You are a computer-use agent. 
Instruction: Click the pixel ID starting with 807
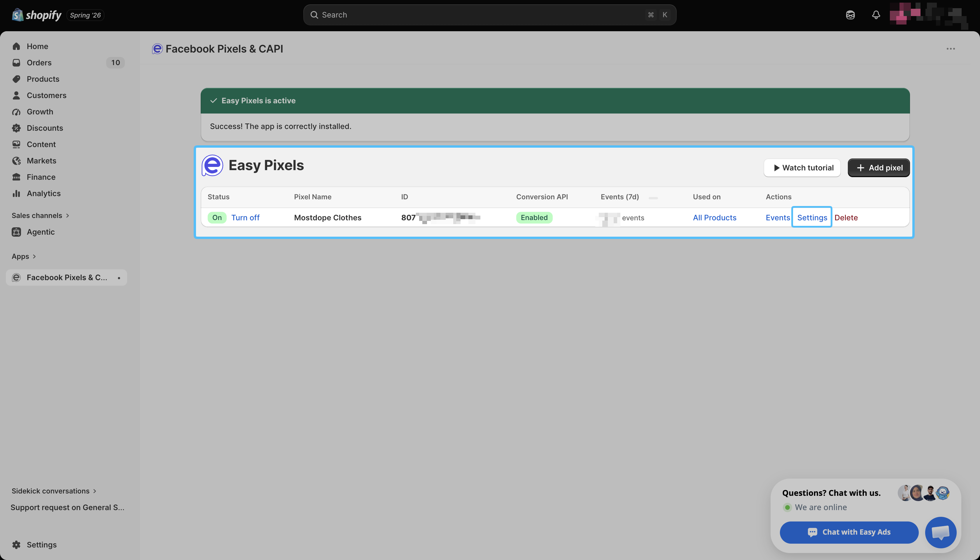point(440,218)
